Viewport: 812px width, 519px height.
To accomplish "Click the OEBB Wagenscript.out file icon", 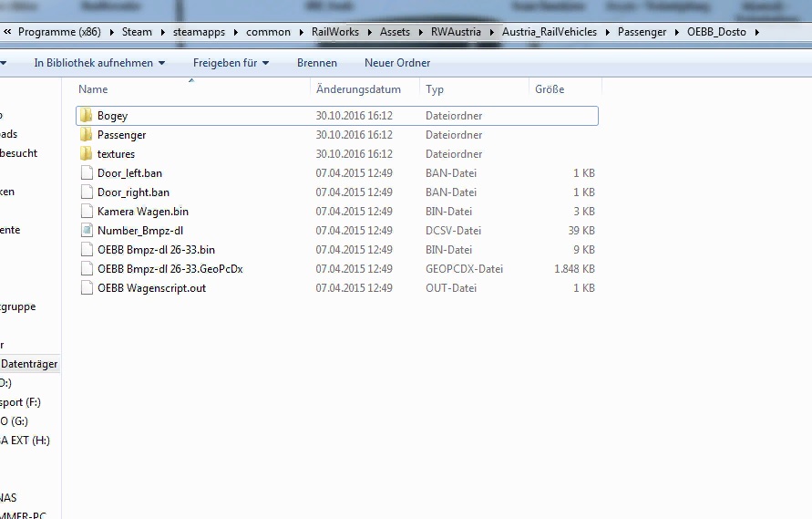I will pyautogui.click(x=87, y=287).
